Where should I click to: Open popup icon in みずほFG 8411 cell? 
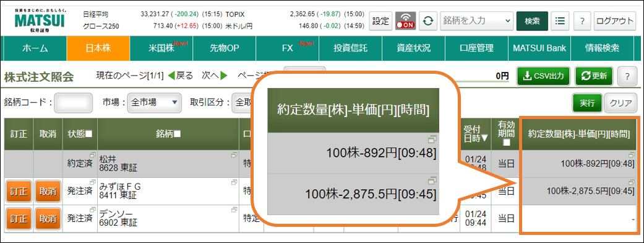click(234, 182)
